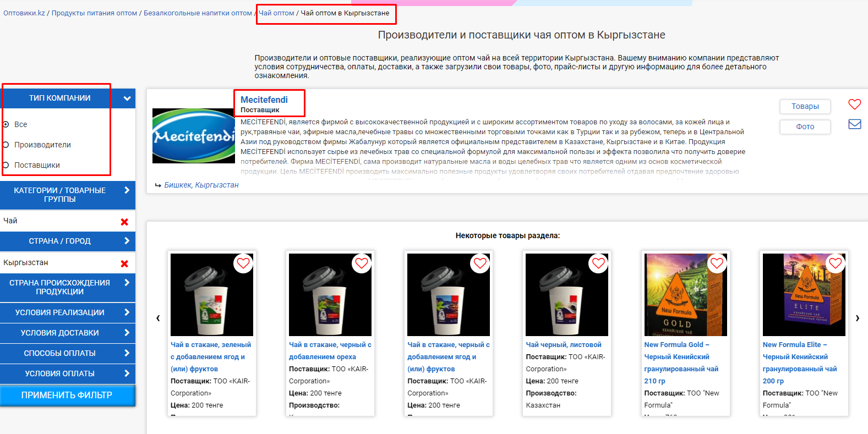Open Продукты питания оптом breadcrumb
The width and height of the screenshot is (868, 434).
94,13
